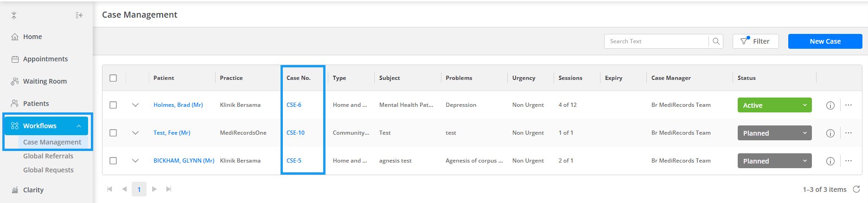Refresh the case list
This screenshot has height=203, width=868.
[x=856, y=189]
